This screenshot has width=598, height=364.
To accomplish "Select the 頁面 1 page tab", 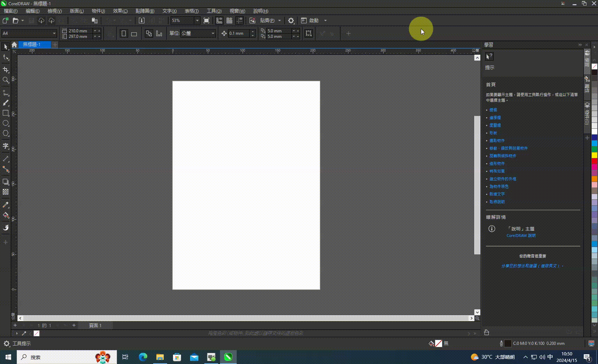I will 95,325.
